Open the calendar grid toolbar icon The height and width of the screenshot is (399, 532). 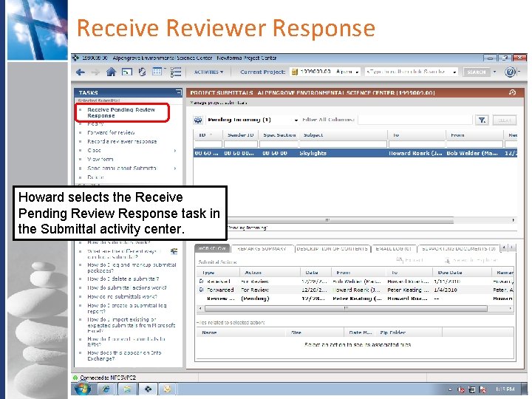(157, 72)
